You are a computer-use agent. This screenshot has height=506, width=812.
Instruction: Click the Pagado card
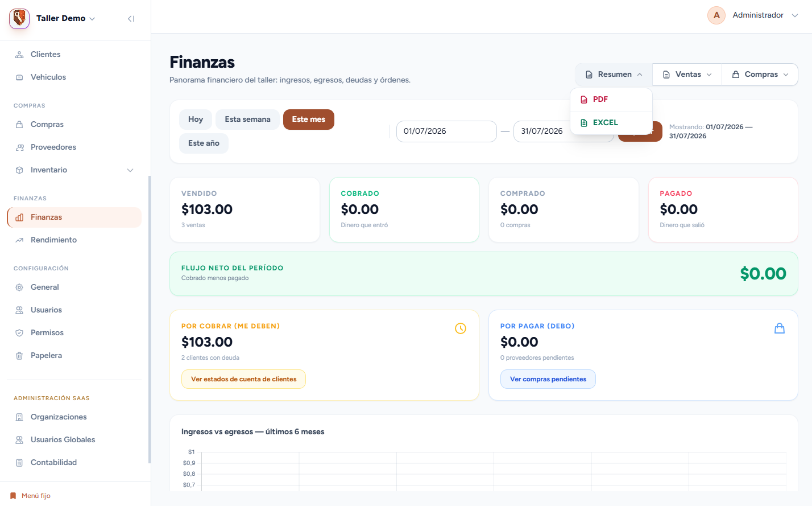pyautogui.click(x=723, y=209)
